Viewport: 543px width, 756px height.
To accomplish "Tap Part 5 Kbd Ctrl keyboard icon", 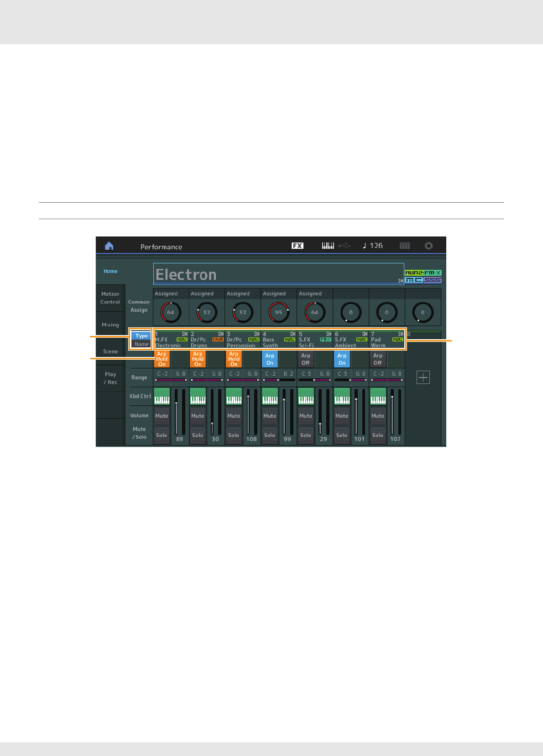I will tap(306, 396).
